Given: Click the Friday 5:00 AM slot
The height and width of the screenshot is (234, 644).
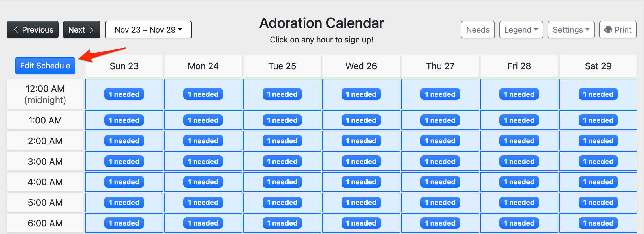Looking at the screenshot, I should (x=519, y=202).
